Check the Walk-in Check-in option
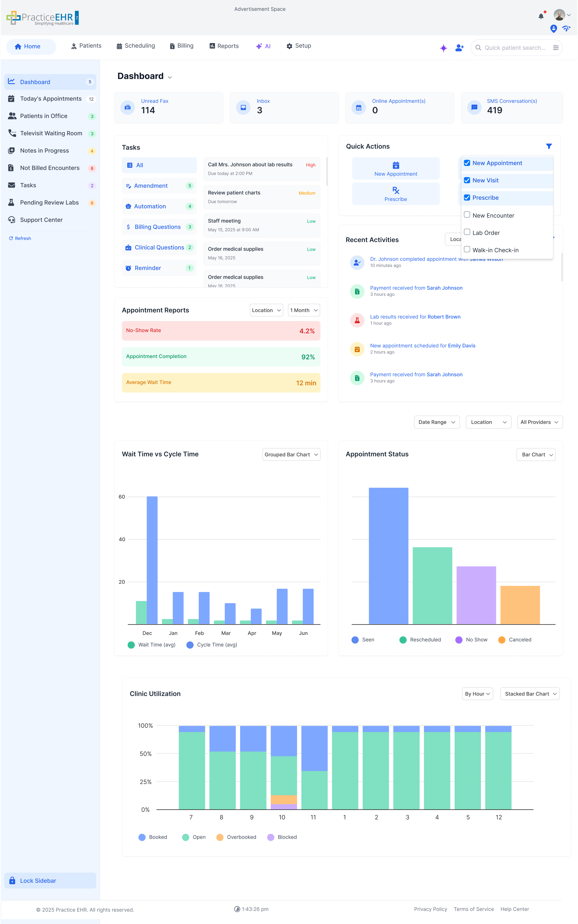The width and height of the screenshot is (578, 924). [467, 249]
